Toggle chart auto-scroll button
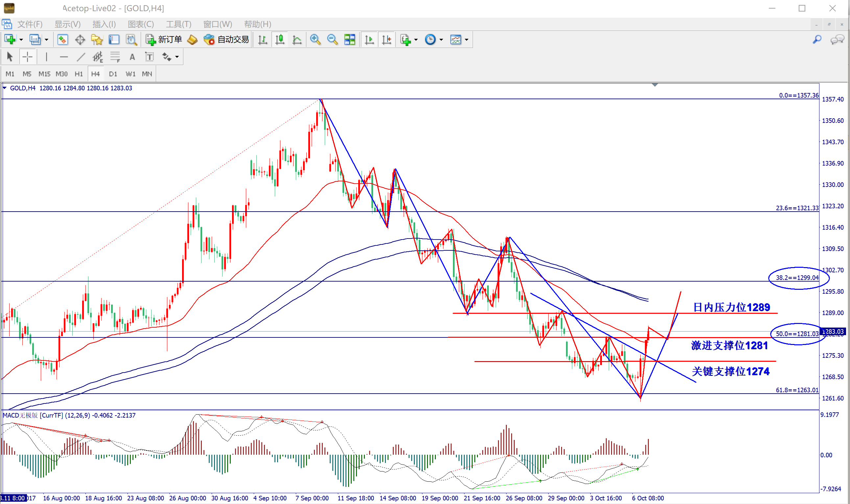Viewport: 850px width, 504px height. point(369,40)
